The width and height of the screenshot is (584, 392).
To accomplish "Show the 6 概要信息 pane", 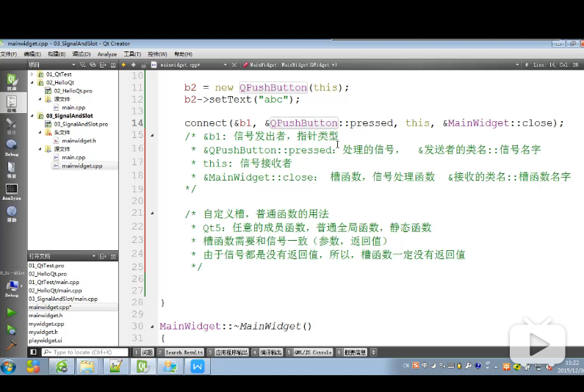I will click(351, 352).
